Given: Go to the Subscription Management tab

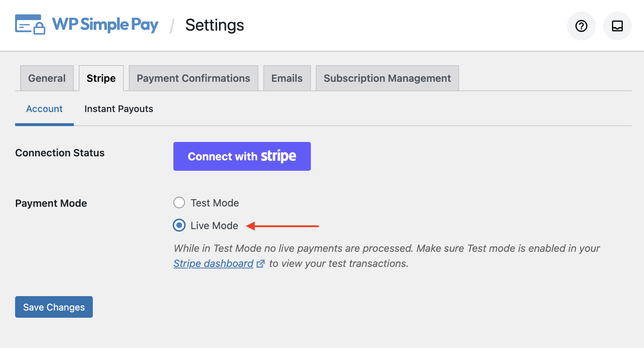Looking at the screenshot, I should click(387, 78).
